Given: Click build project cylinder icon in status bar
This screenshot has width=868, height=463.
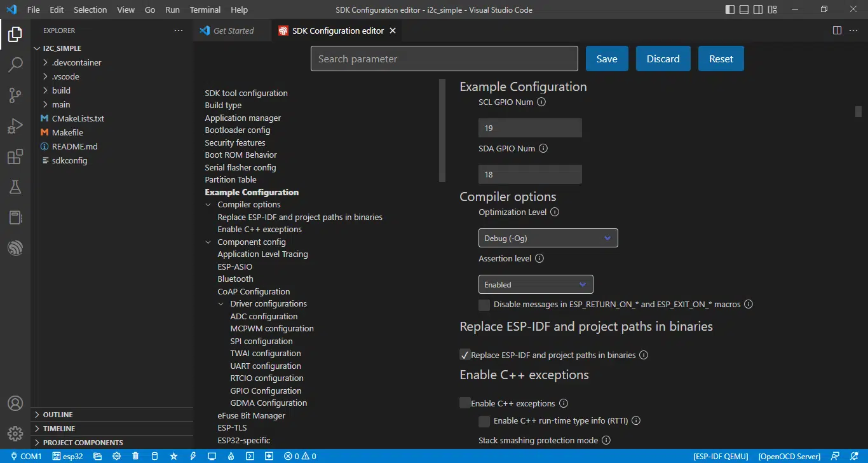Looking at the screenshot, I should tap(154, 456).
